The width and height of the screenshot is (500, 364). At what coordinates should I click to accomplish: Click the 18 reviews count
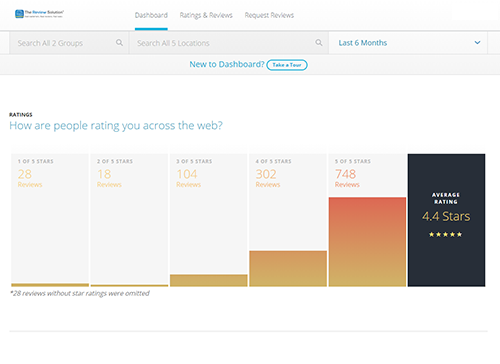(104, 174)
